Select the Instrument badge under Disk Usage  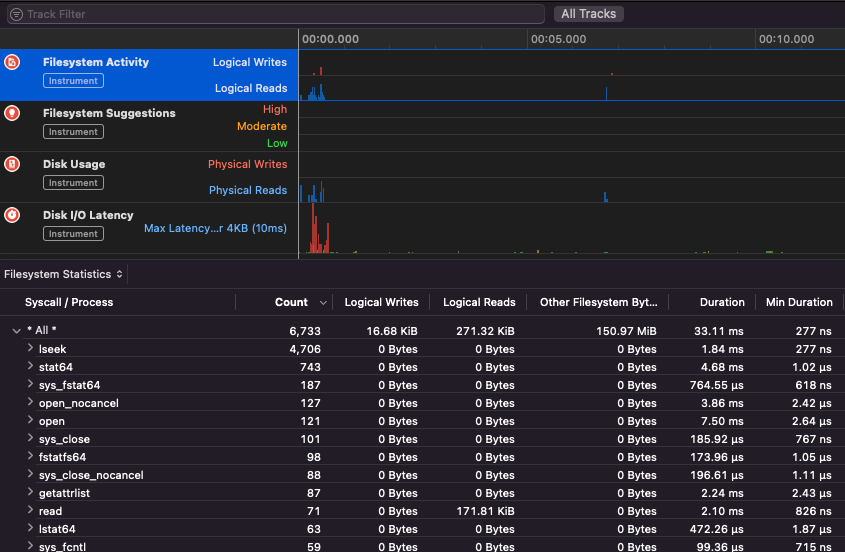coord(73,183)
